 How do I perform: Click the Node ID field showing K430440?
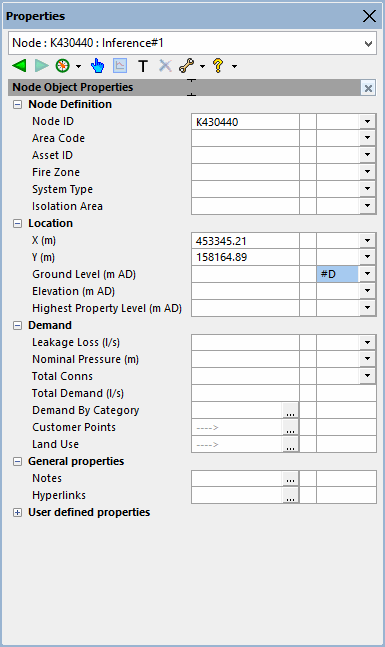pos(245,122)
